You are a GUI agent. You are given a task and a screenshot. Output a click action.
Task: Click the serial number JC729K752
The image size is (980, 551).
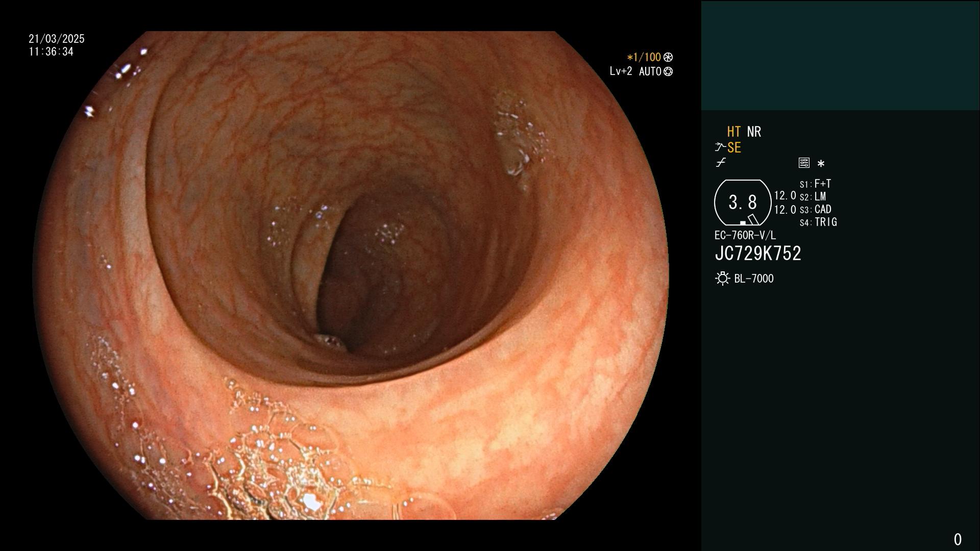[x=758, y=254]
